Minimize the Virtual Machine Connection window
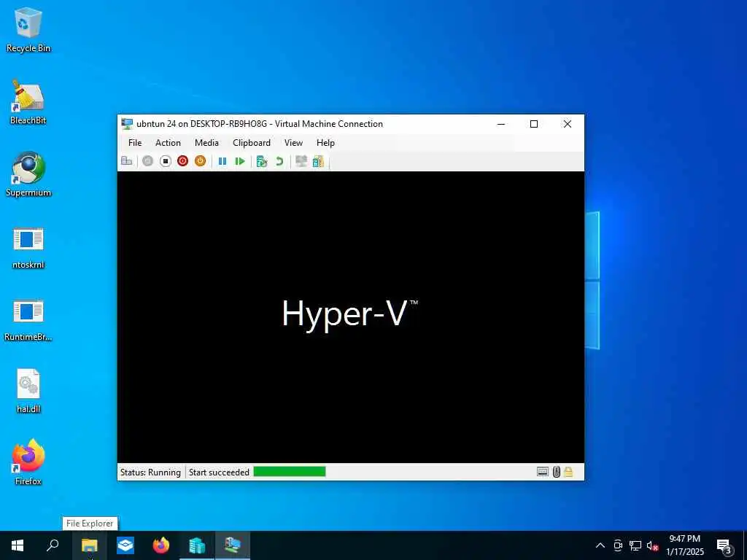747x560 pixels. click(x=501, y=124)
